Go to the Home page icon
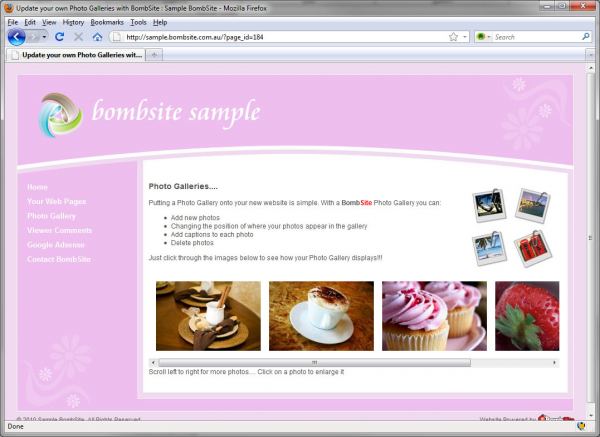 98,37
